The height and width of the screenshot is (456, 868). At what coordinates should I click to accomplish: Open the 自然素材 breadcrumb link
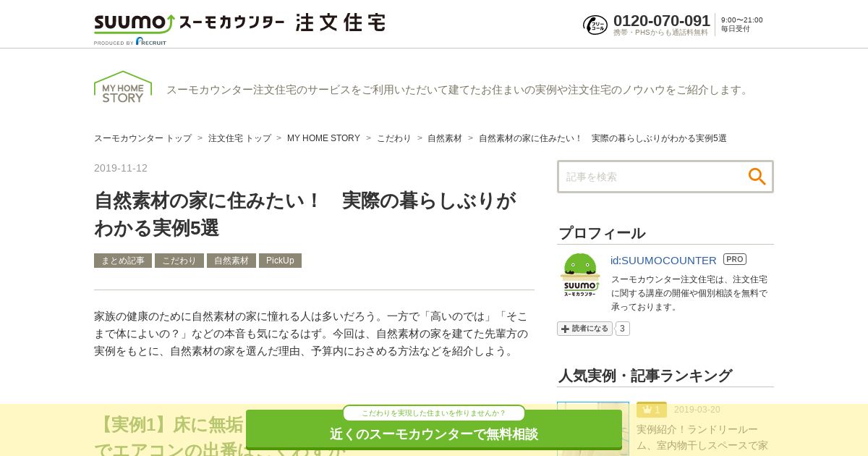445,138
